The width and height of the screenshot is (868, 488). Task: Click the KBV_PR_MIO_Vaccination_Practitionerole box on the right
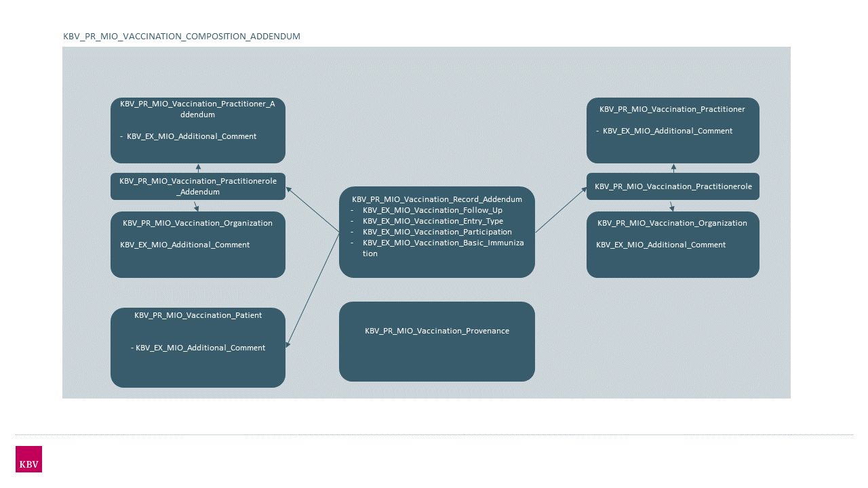point(673,186)
